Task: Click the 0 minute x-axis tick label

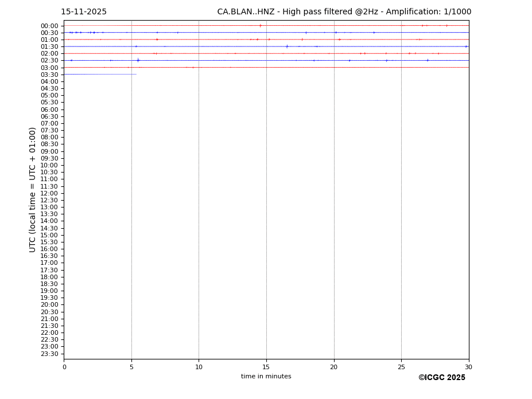Action: pyautogui.click(x=64, y=367)
